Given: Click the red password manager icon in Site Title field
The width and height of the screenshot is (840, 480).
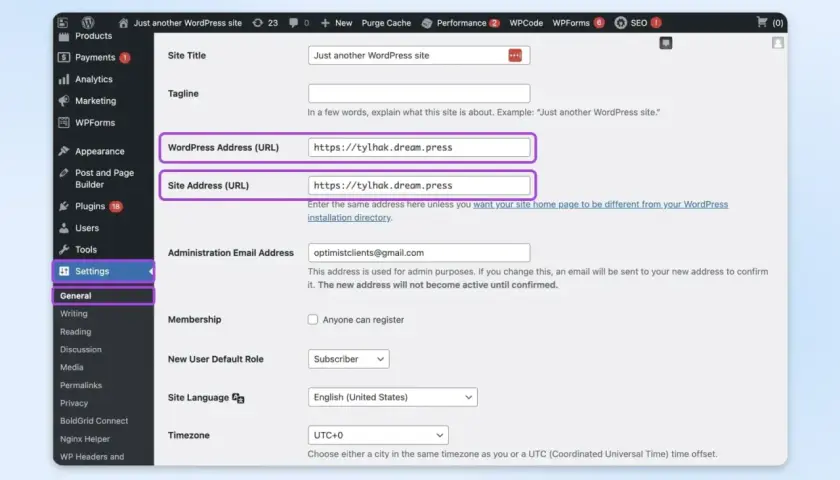Looking at the screenshot, I should tap(515, 55).
